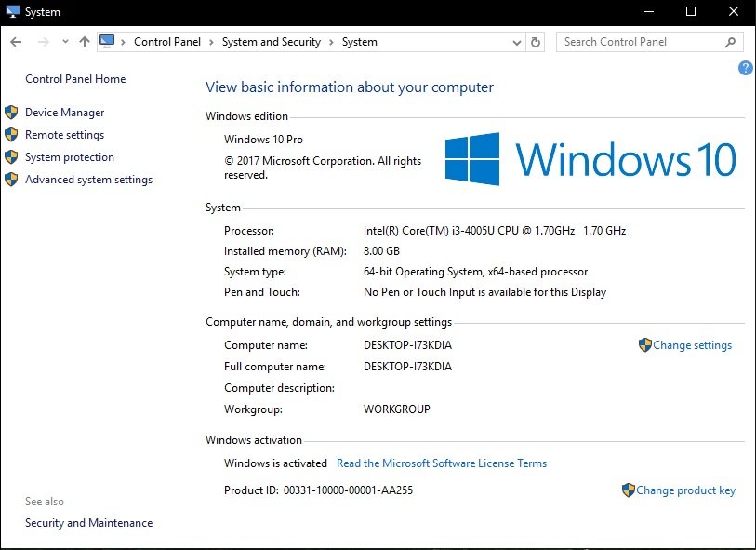Click the Full computer name value DESKTOP-I73KDIA
756x550 pixels.
(x=407, y=366)
